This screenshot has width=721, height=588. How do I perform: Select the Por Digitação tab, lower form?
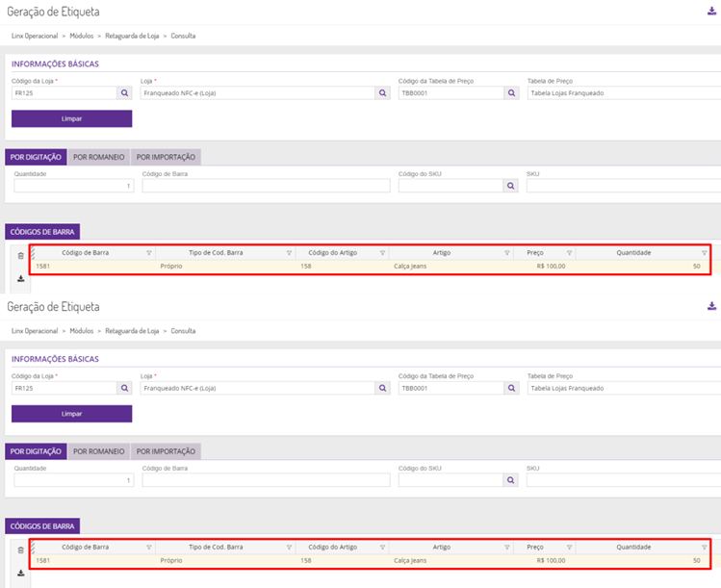36,450
